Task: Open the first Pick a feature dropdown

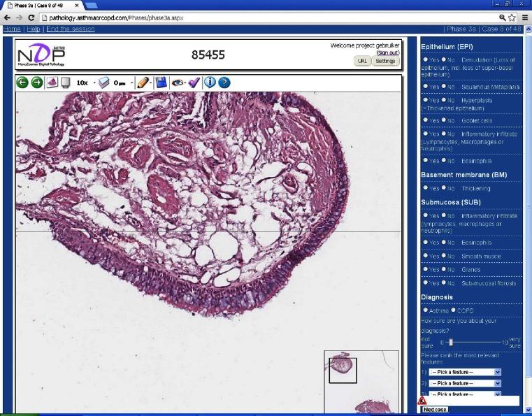Action: (464, 372)
